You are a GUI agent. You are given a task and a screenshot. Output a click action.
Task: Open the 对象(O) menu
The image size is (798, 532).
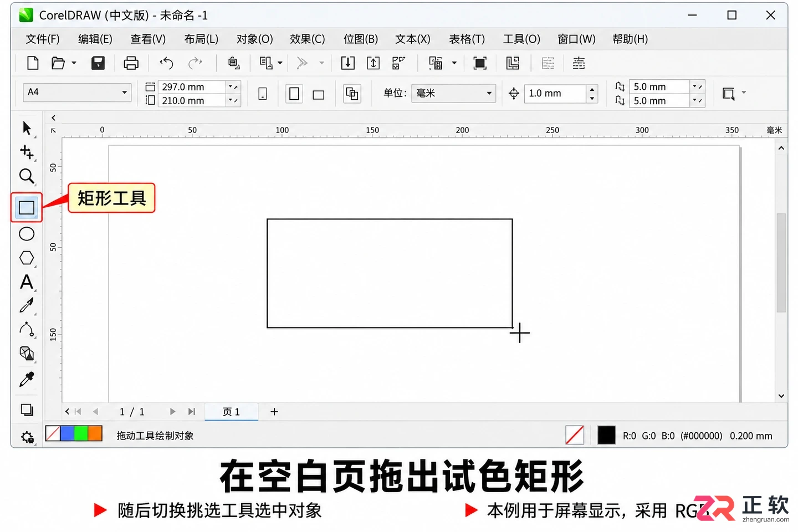pyautogui.click(x=254, y=39)
